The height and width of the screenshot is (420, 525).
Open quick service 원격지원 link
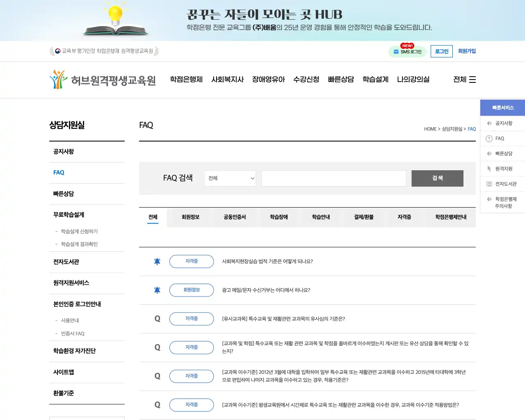(504, 169)
